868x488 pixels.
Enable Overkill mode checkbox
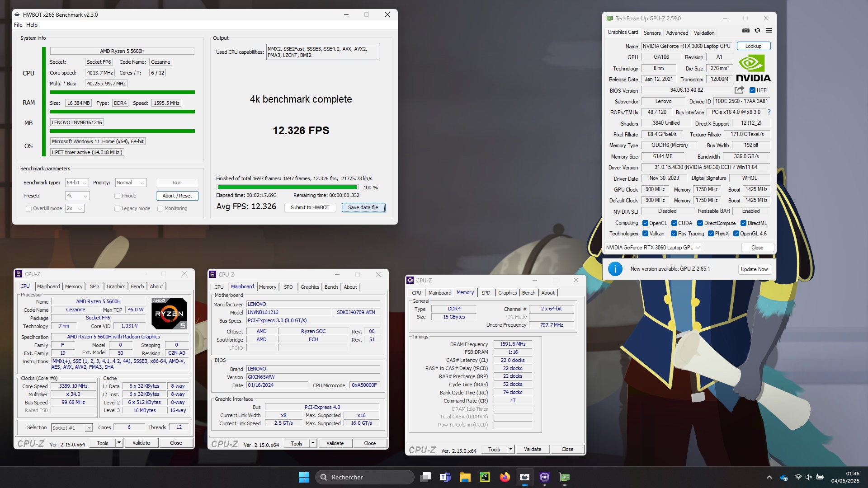pyautogui.click(x=29, y=208)
